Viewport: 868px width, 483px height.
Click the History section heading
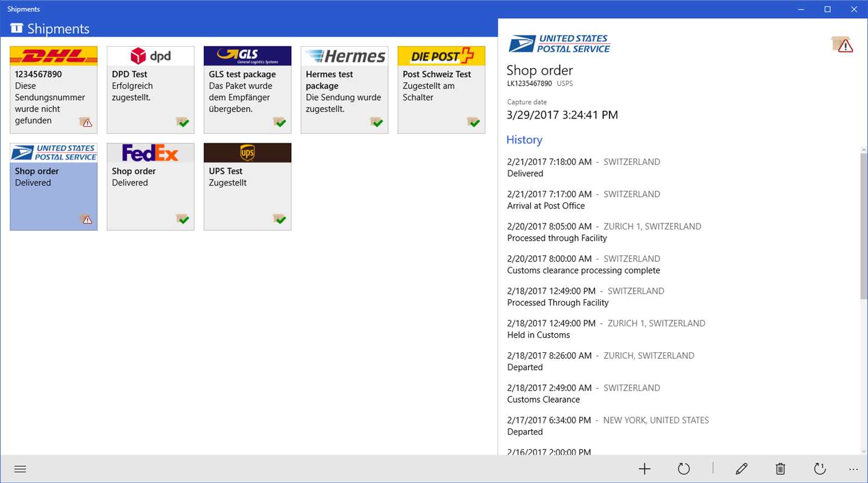524,140
